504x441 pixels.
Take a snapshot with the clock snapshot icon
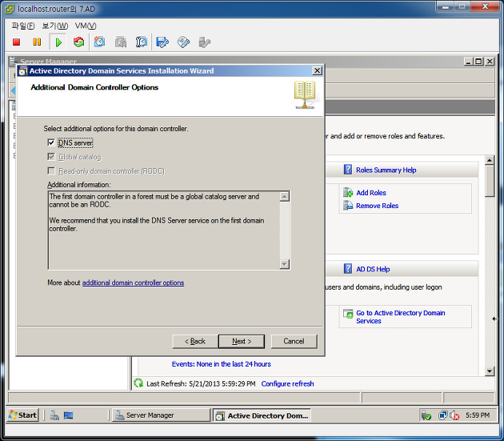coord(99,42)
